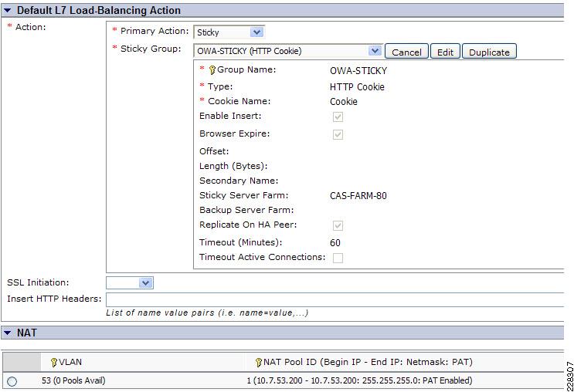Click the 'List of name value pairs' hint text
The height and width of the screenshot is (392, 574).
point(207,313)
